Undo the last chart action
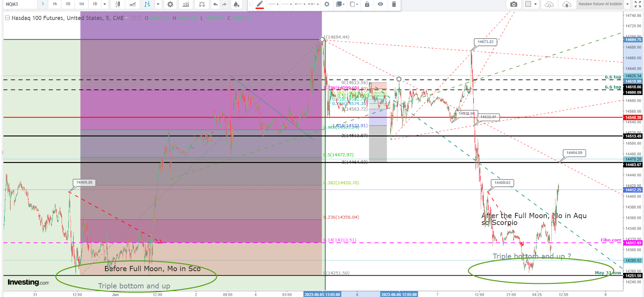The image size is (644, 297). point(215,4)
